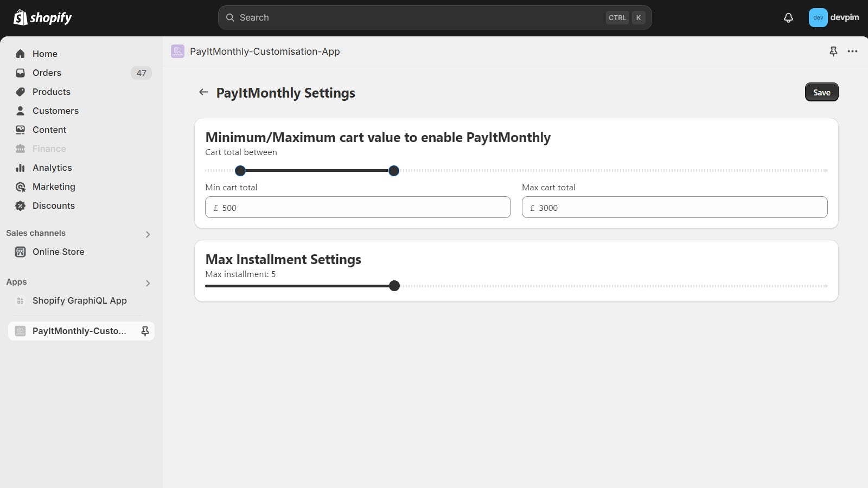Open the Content section
Screen dimensions: 868x488
[x=49, y=130]
